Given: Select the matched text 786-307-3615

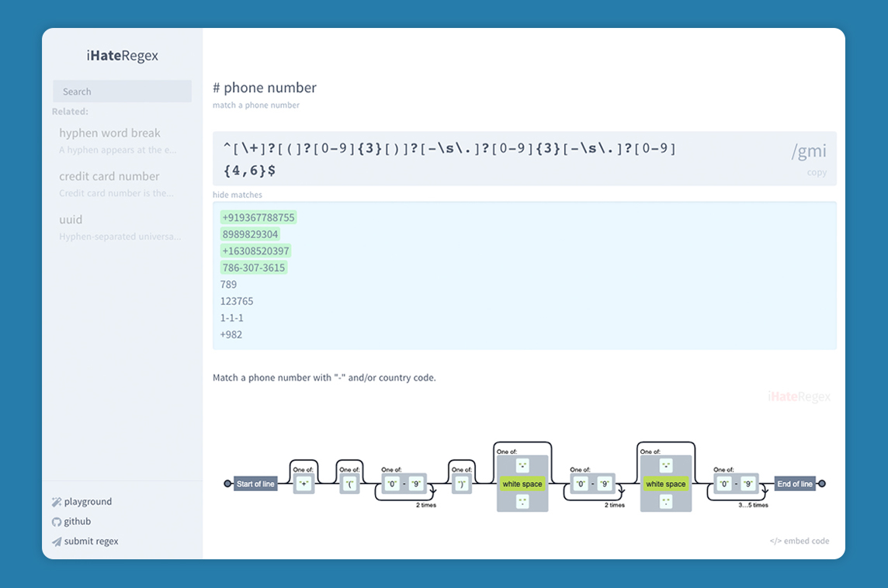Looking at the screenshot, I should 254,268.
